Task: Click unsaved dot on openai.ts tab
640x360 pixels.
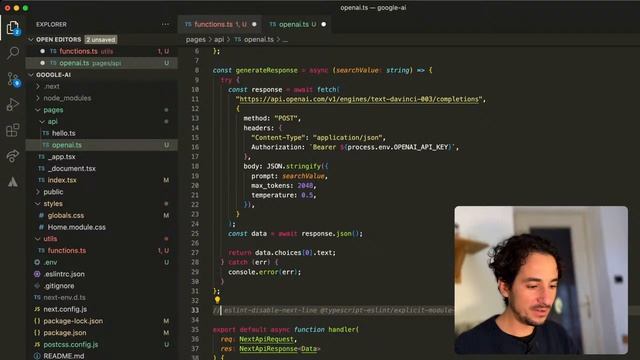Action: (324, 24)
